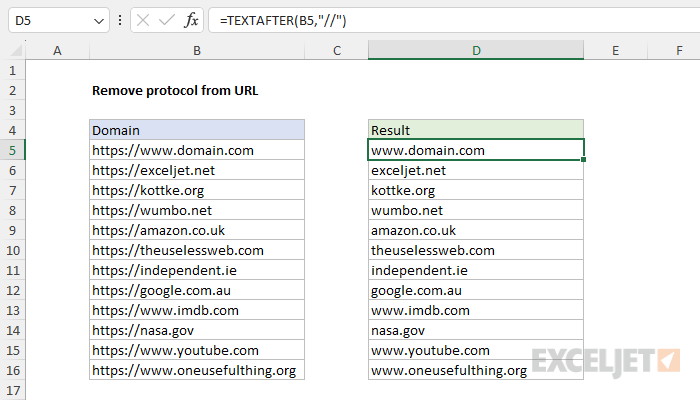The height and width of the screenshot is (400, 700).
Task: Click the fill handle of cell D5
Action: pyautogui.click(x=583, y=159)
